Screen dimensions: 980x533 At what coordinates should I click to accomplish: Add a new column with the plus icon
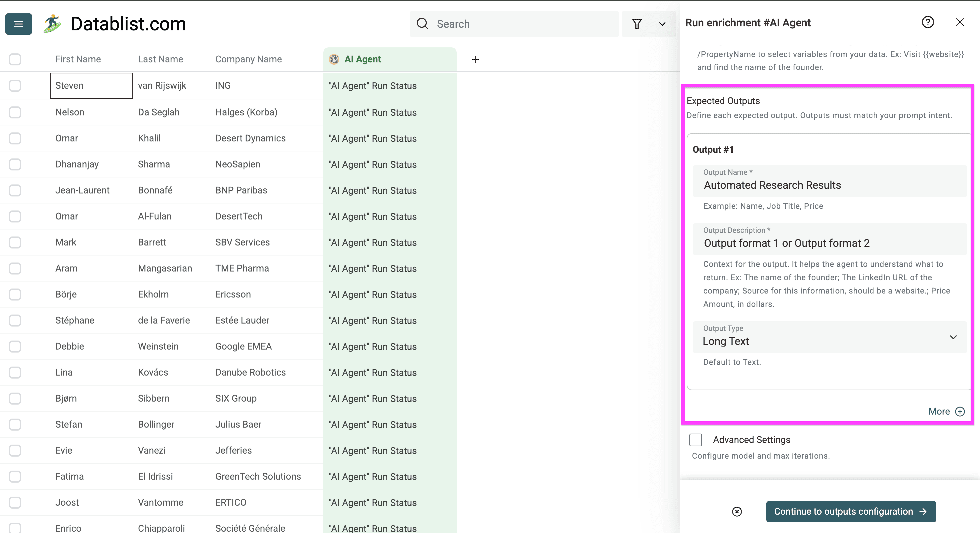point(475,59)
